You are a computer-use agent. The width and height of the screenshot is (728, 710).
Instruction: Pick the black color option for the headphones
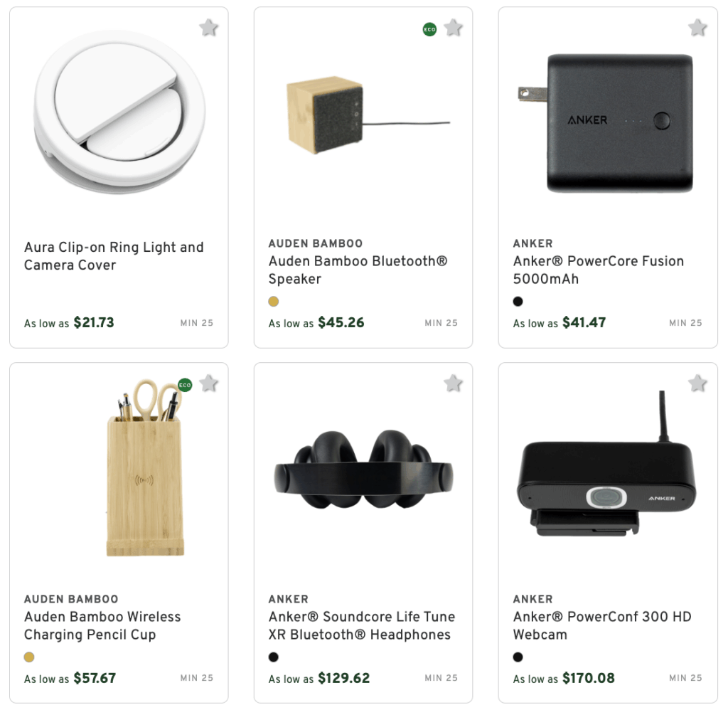[273, 657]
